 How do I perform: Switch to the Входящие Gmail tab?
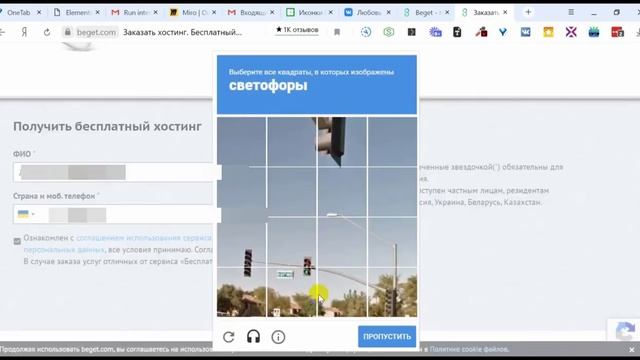252,13
